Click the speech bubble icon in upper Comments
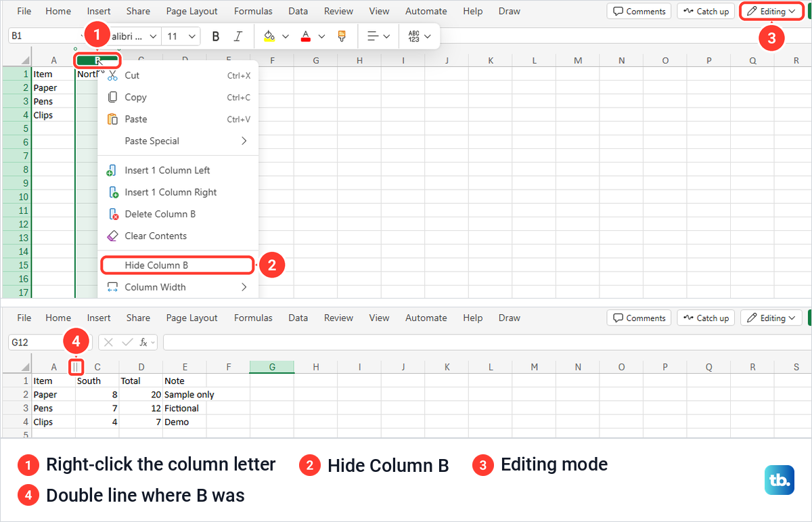 (618, 12)
